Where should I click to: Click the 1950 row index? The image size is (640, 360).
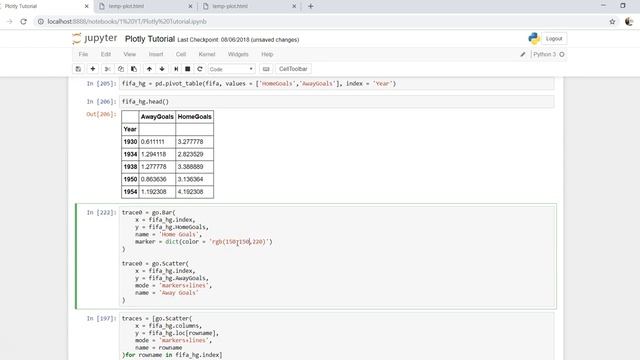[130, 179]
